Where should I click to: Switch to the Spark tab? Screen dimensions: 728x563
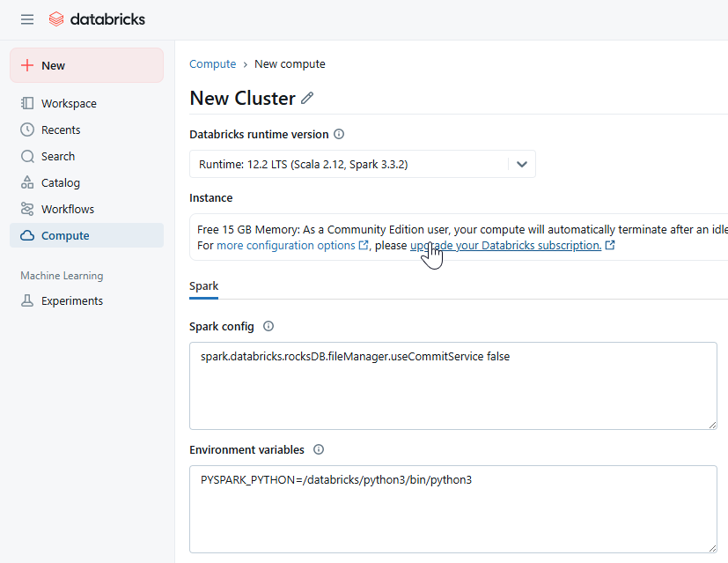[x=204, y=286]
